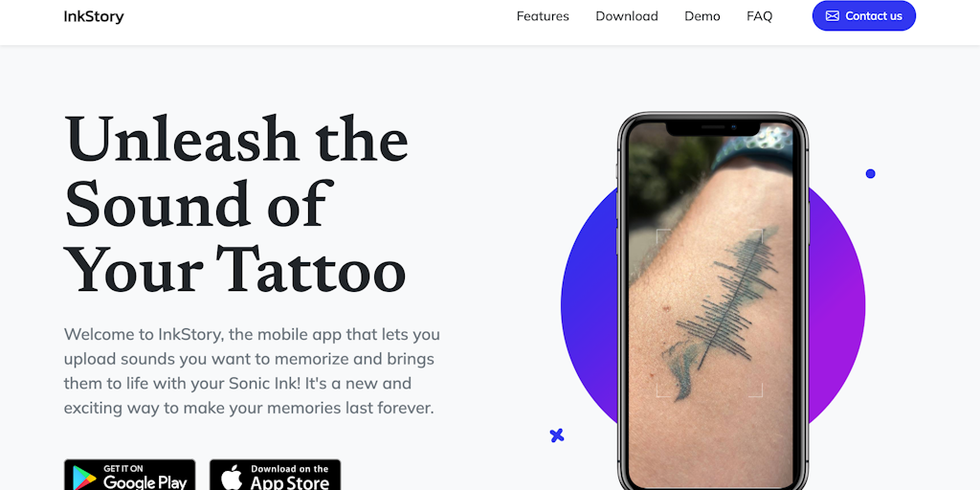Go to the Download section
The height and width of the screenshot is (490, 980).
626,16
